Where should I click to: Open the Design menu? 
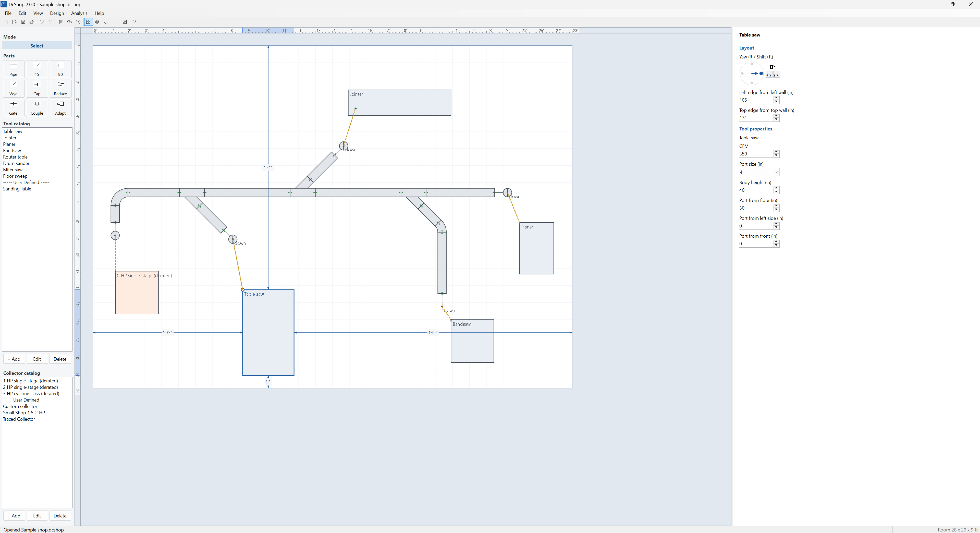(57, 13)
